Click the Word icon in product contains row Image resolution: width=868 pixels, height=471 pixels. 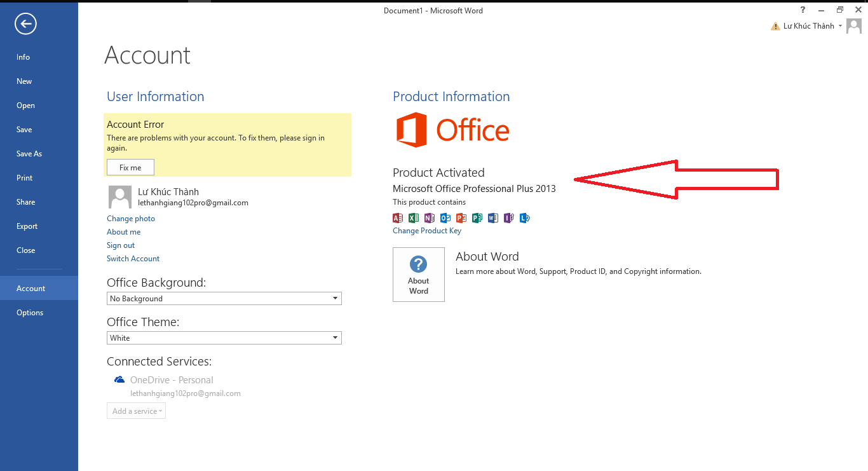[493, 218]
